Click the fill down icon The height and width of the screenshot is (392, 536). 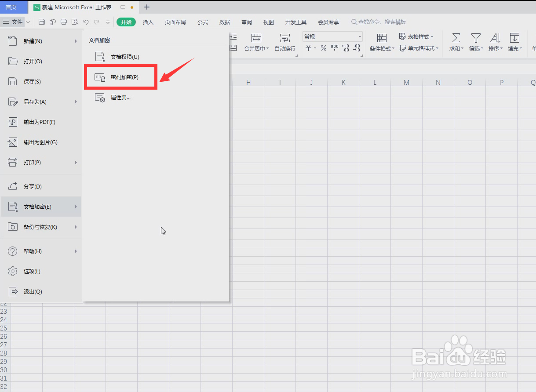click(514, 38)
